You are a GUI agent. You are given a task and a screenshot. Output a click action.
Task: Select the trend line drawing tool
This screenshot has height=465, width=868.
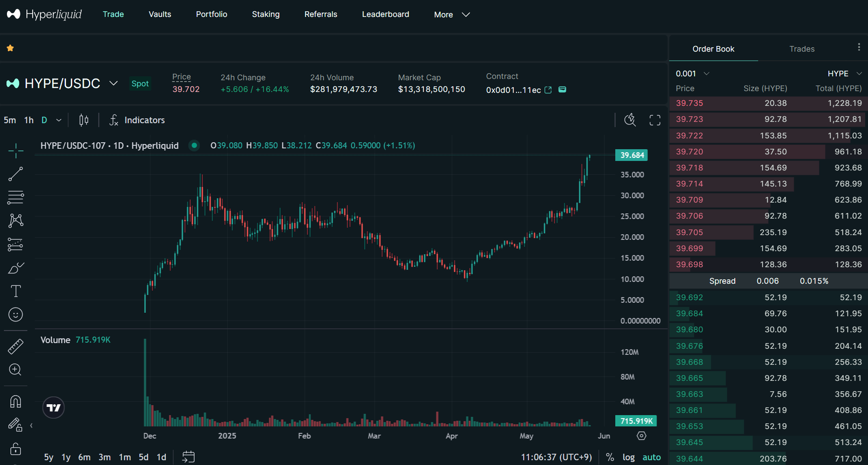click(16, 174)
